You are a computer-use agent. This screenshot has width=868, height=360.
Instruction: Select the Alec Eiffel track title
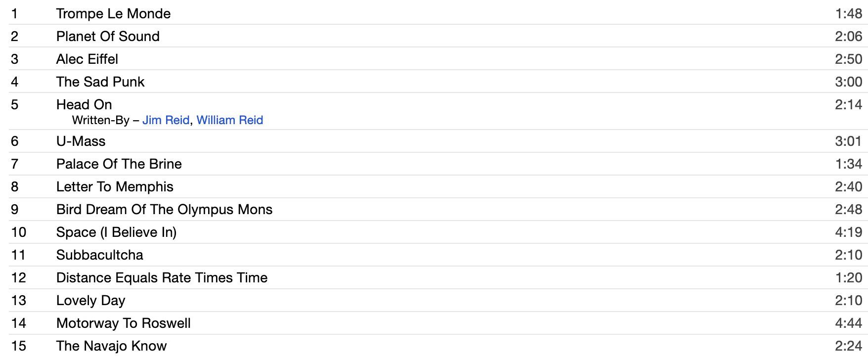point(87,59)
